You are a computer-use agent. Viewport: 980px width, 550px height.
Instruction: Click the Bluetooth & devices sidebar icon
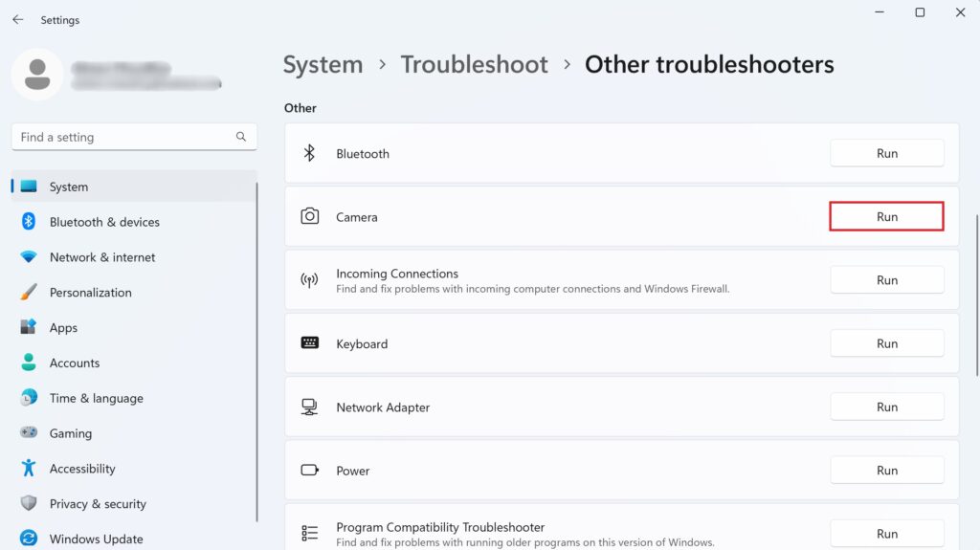point(29,222)
